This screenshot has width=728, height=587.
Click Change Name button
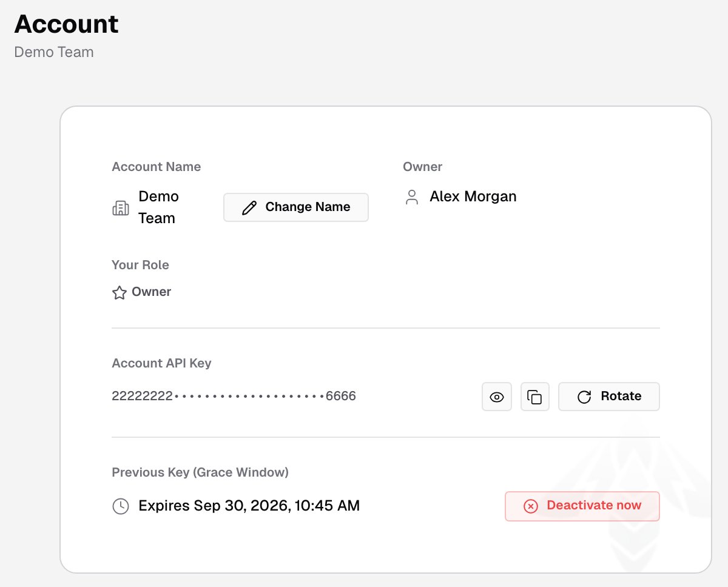[x=296, y=207]
